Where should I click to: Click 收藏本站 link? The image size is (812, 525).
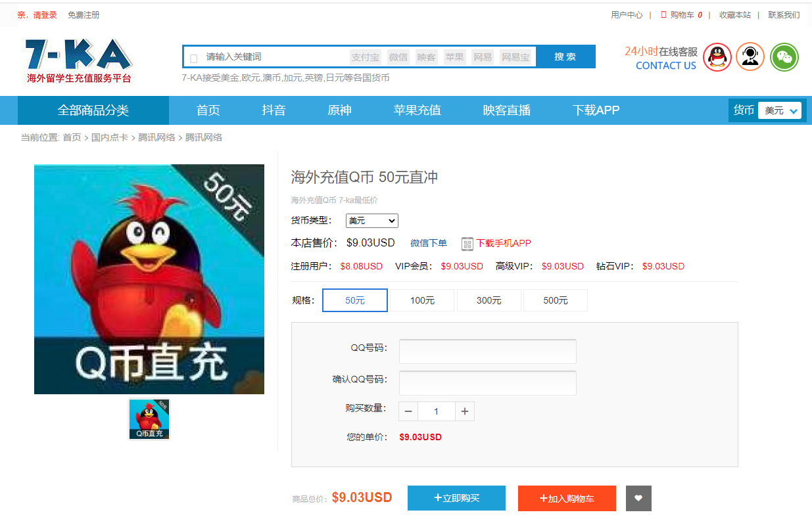coord(735,14)
